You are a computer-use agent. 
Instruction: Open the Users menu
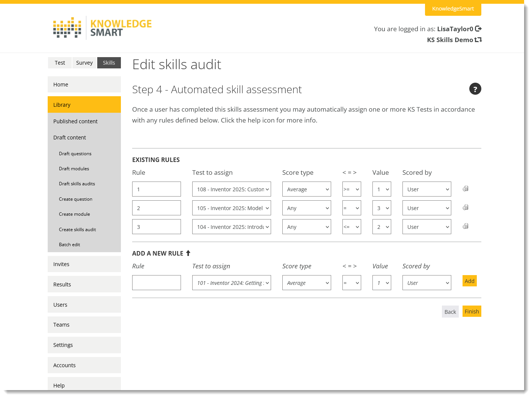(84, 305)
